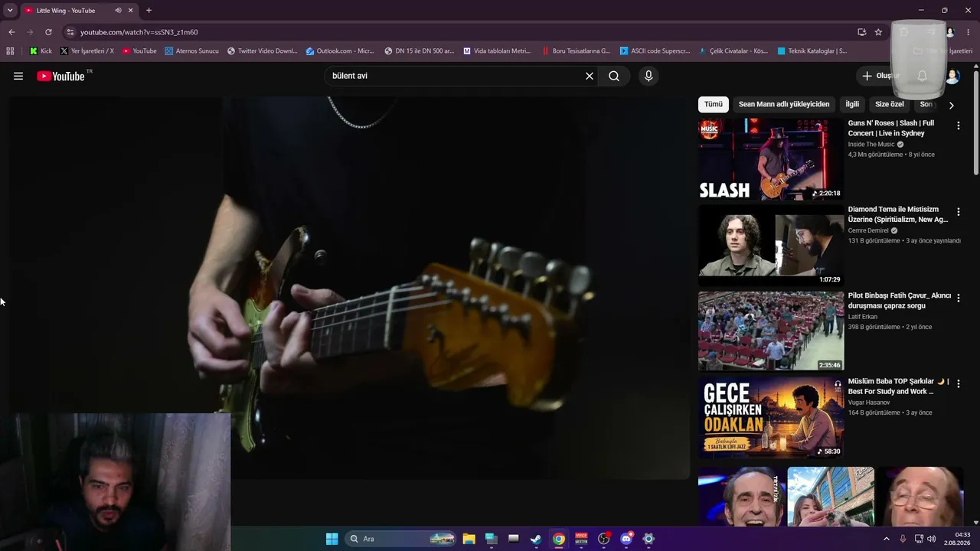Viewport: 980px width, 551px height.
Task: Click the browser address bar URL
Action: point(139,32)
